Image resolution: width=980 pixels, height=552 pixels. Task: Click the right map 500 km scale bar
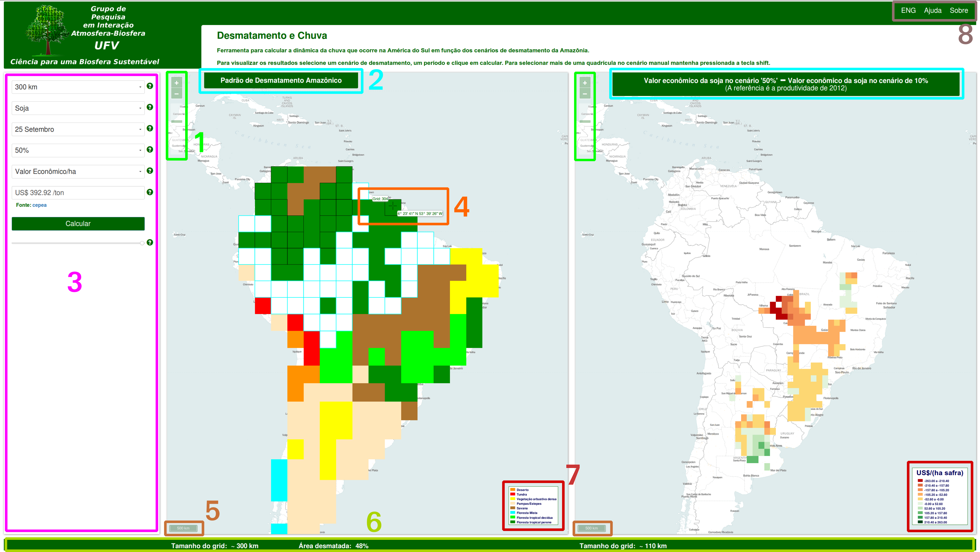pyautogui.click(x=592, y=528)
